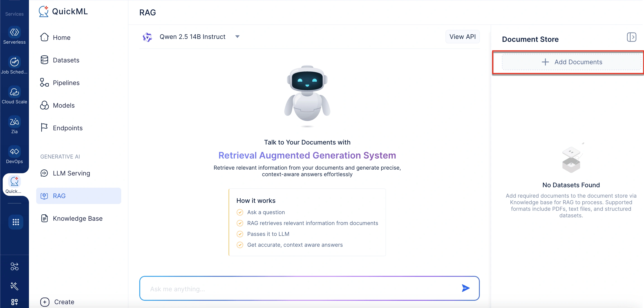Screen dimensions: 644x308
Task: Open the Zia service icon
Action: pos(14,122)
